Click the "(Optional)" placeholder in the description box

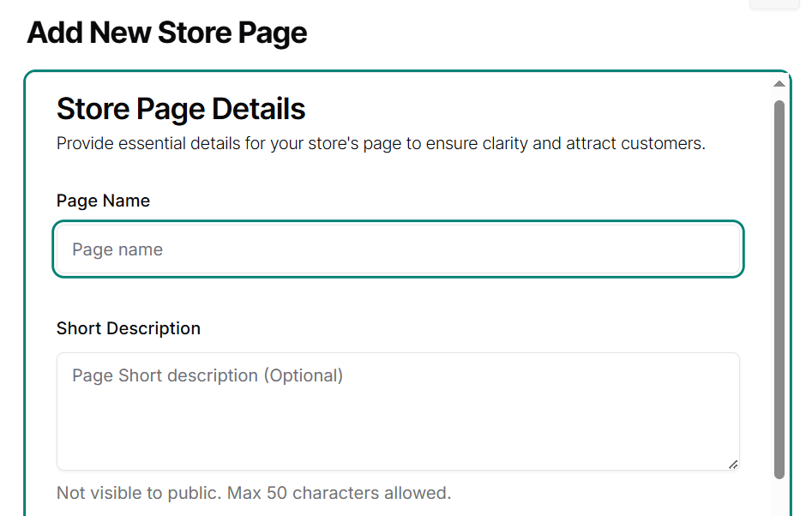[x=303, y=375]
